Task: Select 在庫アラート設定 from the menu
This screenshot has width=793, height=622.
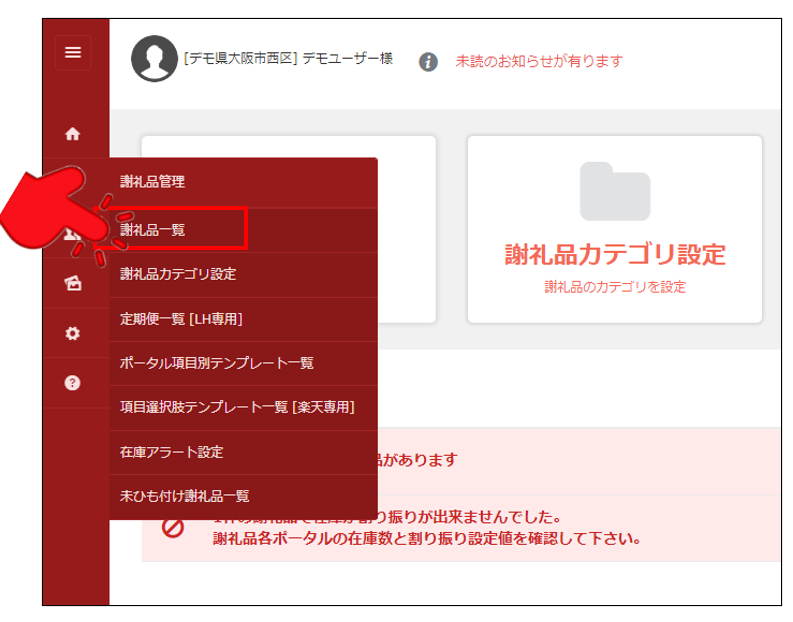Action: click(171, 452)
